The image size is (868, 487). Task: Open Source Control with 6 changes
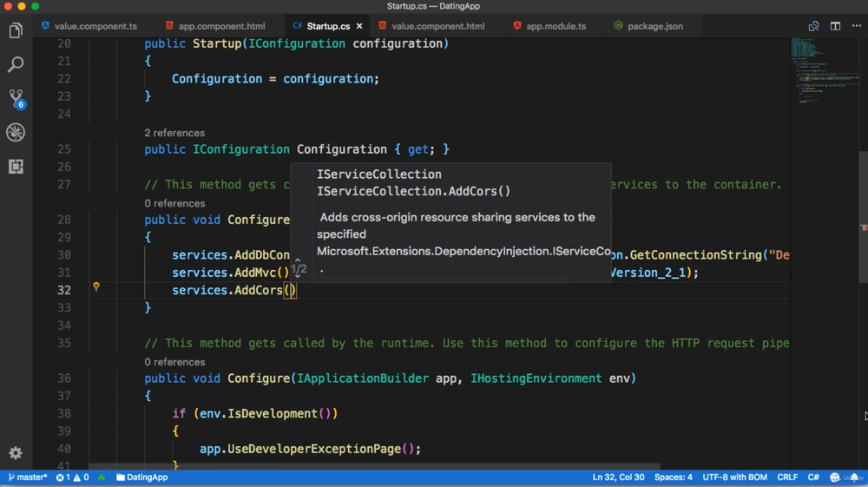(x=16, y=98)
